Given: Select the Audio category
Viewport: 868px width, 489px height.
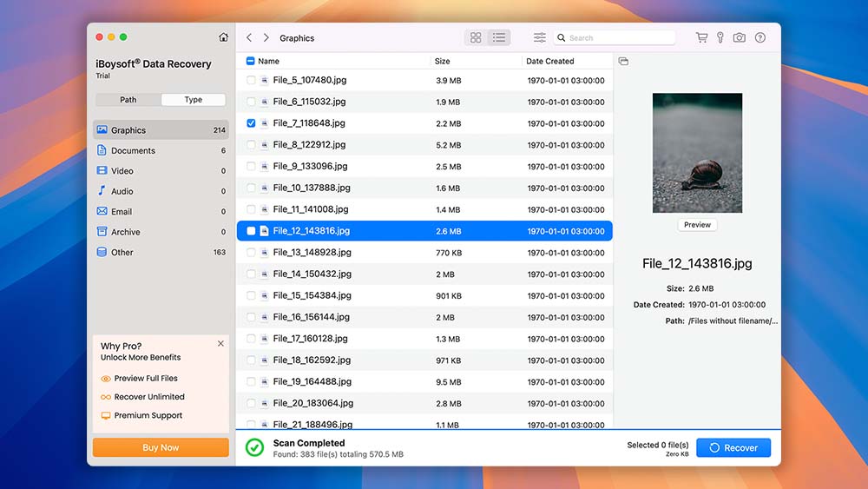Looking at the screenshot, I should click(x=161, y=191).
